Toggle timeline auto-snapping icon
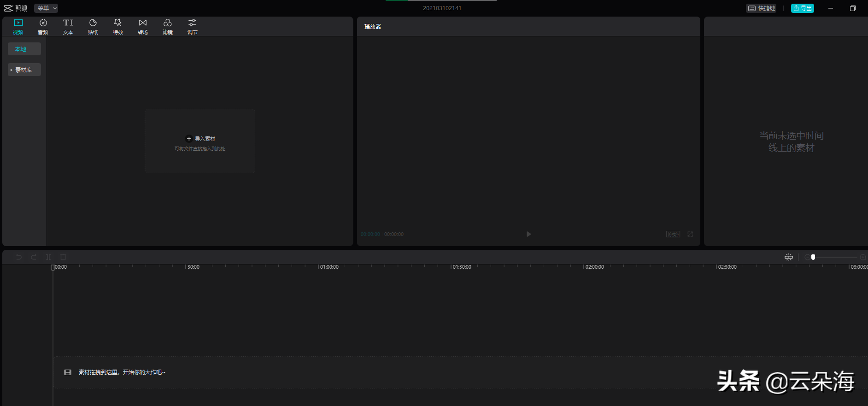The width and height of the screenshot is (868, 406). (x=789, y=257)
